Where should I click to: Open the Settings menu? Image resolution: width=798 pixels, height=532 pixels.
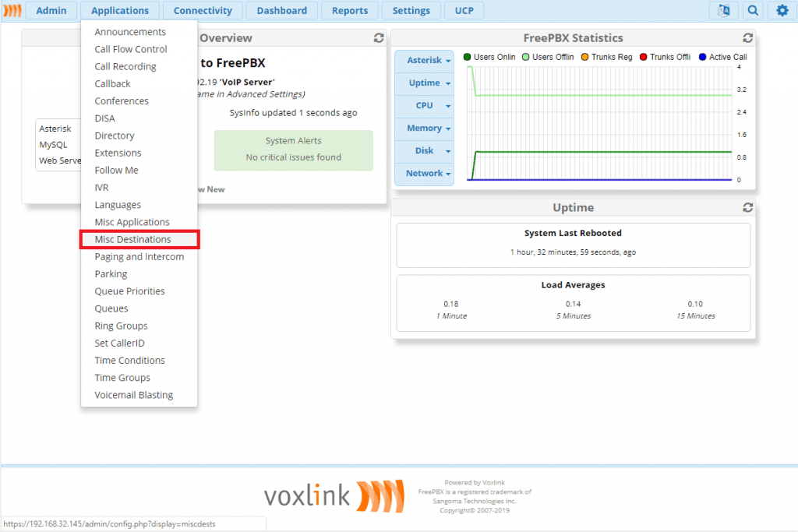[x=411, y=10]
